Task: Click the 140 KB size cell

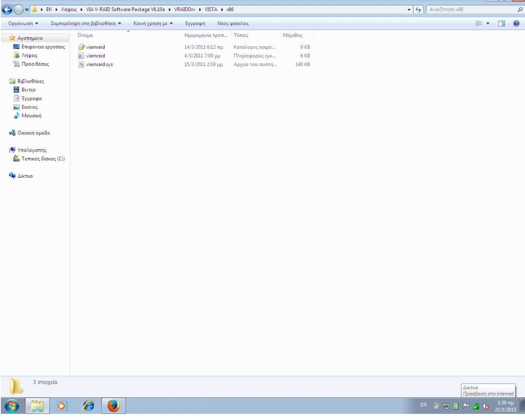Action: (303, 64)
